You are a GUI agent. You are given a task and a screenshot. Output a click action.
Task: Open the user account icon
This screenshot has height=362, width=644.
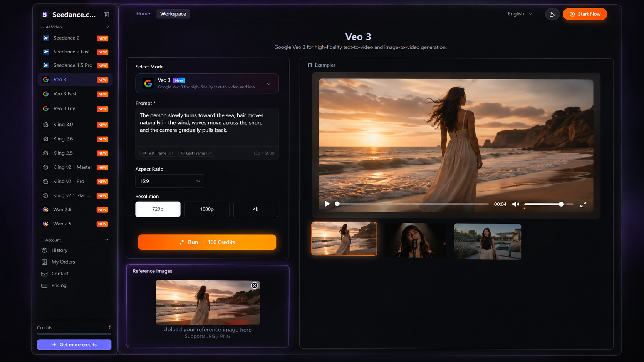[x=552, y=14]
